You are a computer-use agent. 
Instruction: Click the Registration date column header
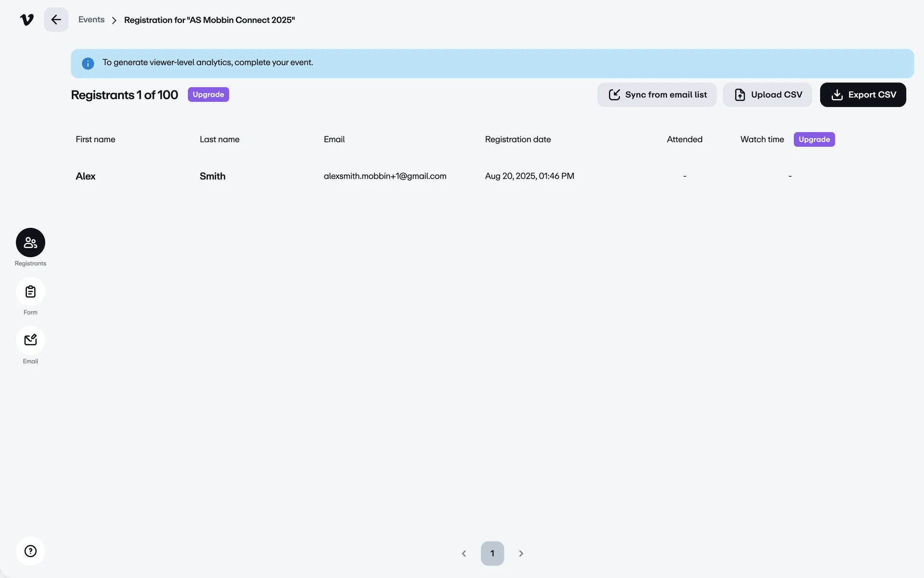518,140
